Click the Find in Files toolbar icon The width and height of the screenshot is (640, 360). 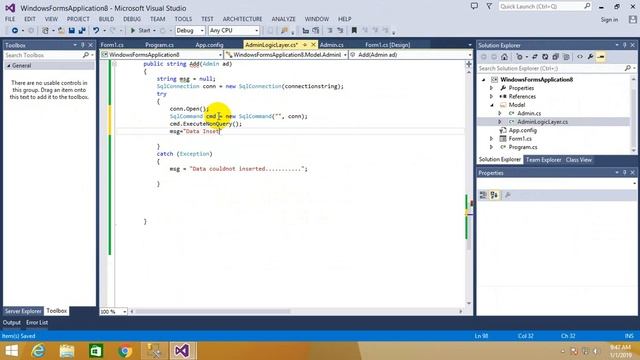coord(284,31)
